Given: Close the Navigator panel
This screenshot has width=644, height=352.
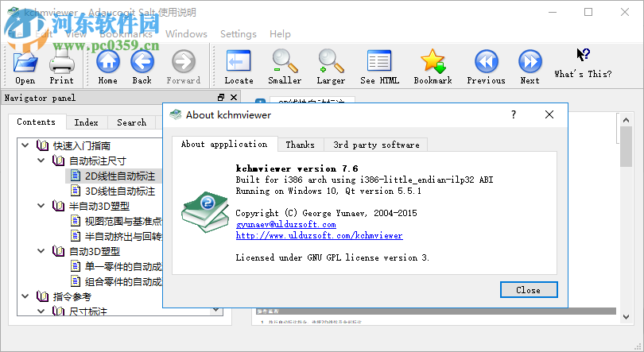Looking at the screenshot, I should (x=234, y=97).
